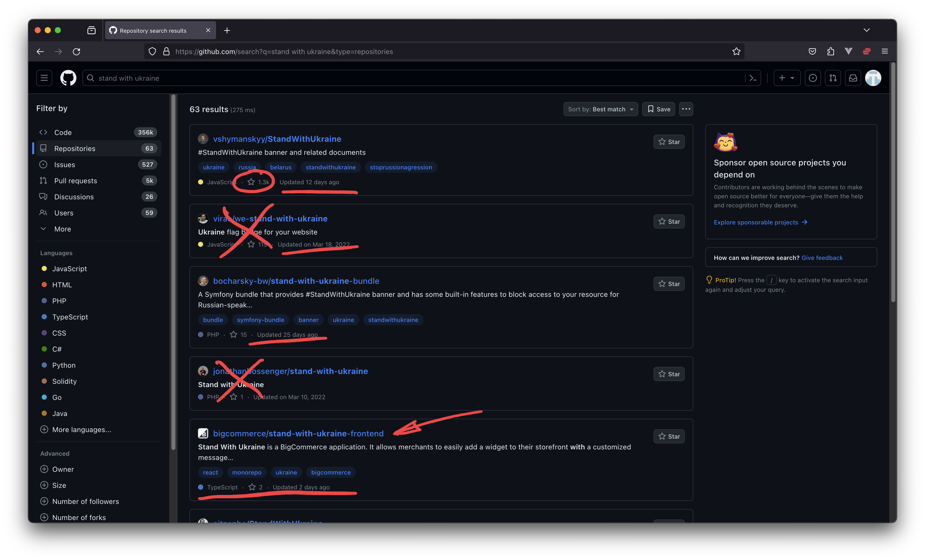Open the hamburger navigation menu
Viewport: 925px width, 560px height.
44,78
